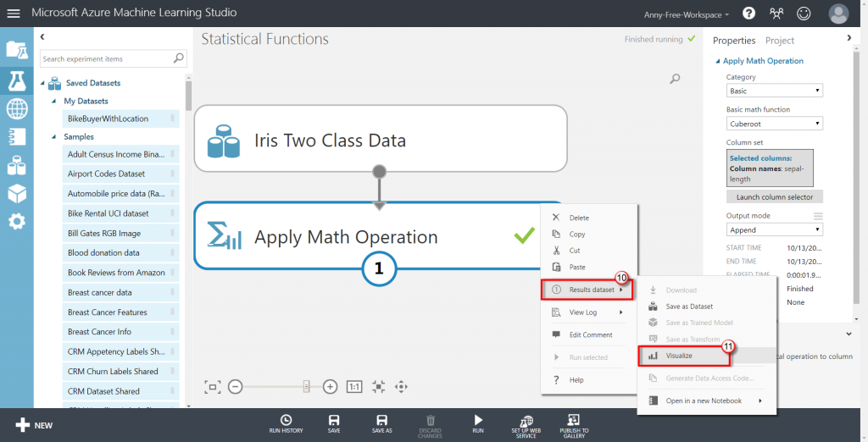Viewport: 868px width, 442px height.
Task: Open the Web Services globe icon
Action: tap(17, 109)
